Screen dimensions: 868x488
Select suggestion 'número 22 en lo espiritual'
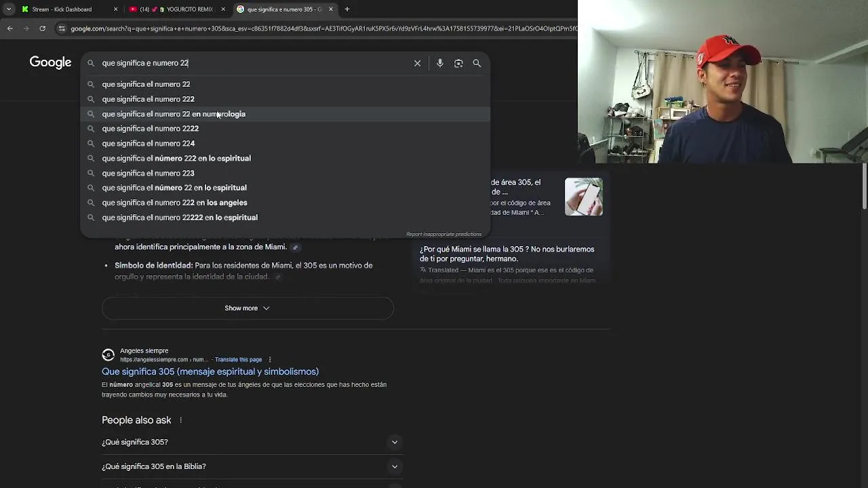click(x=285, y=188)
